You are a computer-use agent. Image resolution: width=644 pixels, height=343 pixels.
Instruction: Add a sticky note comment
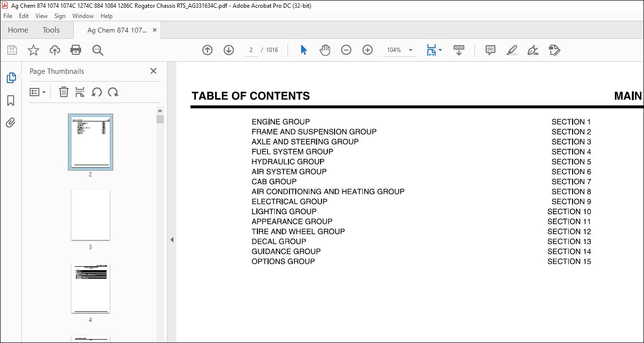491,50
